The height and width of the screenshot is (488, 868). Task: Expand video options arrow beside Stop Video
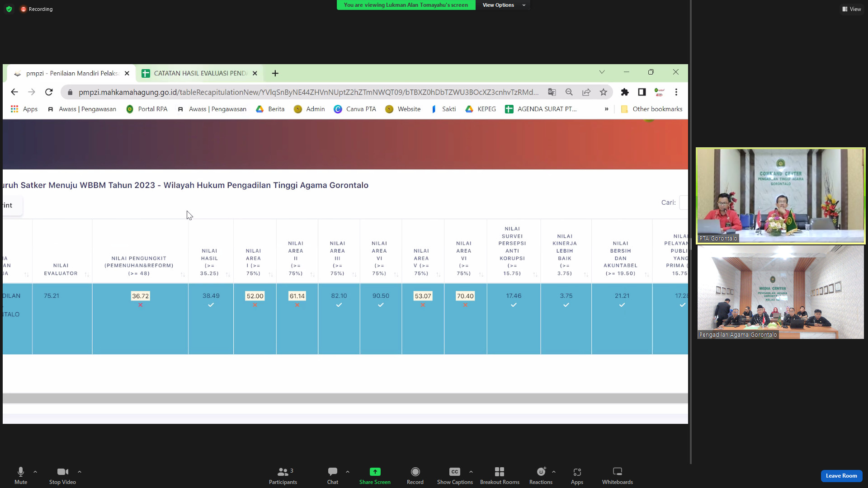80,472
